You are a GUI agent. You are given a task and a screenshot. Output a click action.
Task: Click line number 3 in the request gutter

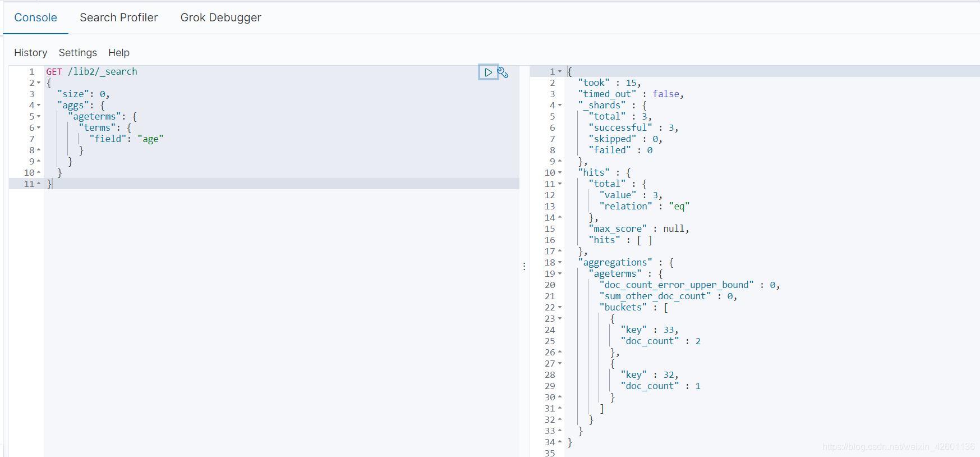point(32,94)
